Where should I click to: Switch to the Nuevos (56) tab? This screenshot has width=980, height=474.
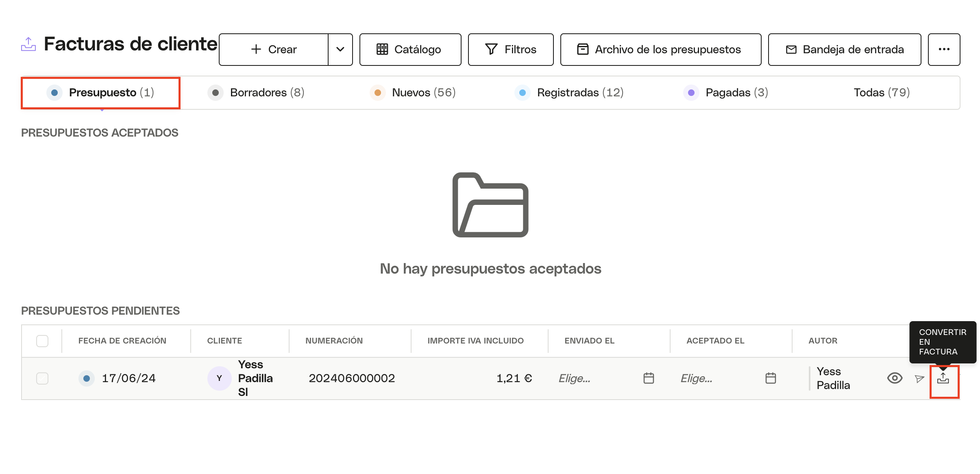pyautogui.click(x=413, y=93)
